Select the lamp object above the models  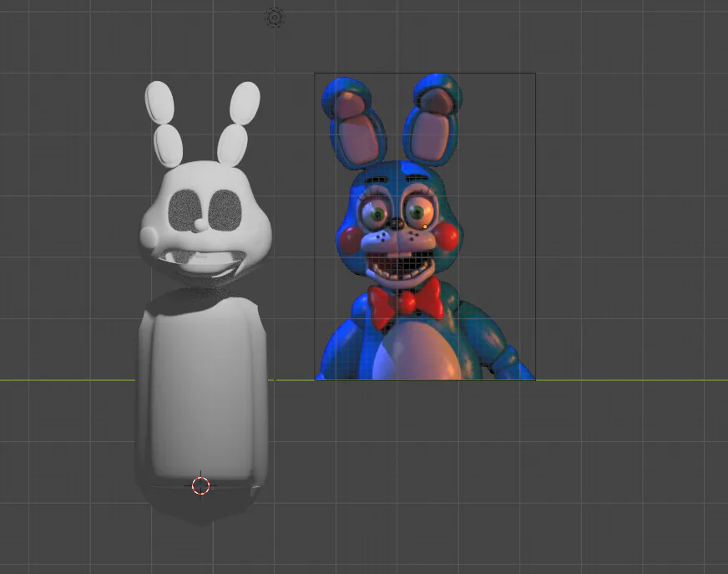click(275, 18)
